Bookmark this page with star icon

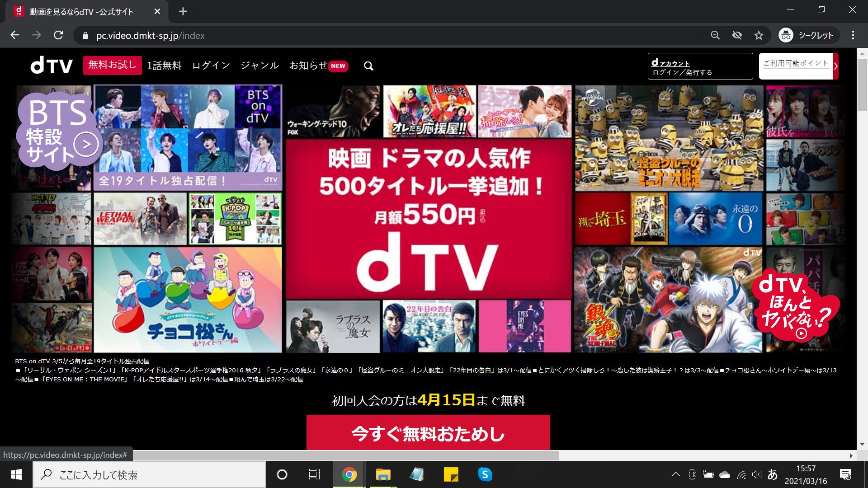[759, 35]
